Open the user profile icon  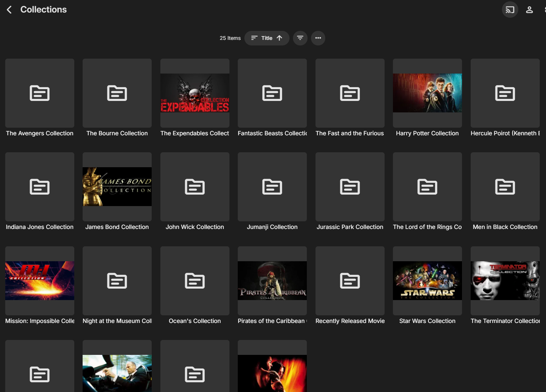click(x=529, y=10)
